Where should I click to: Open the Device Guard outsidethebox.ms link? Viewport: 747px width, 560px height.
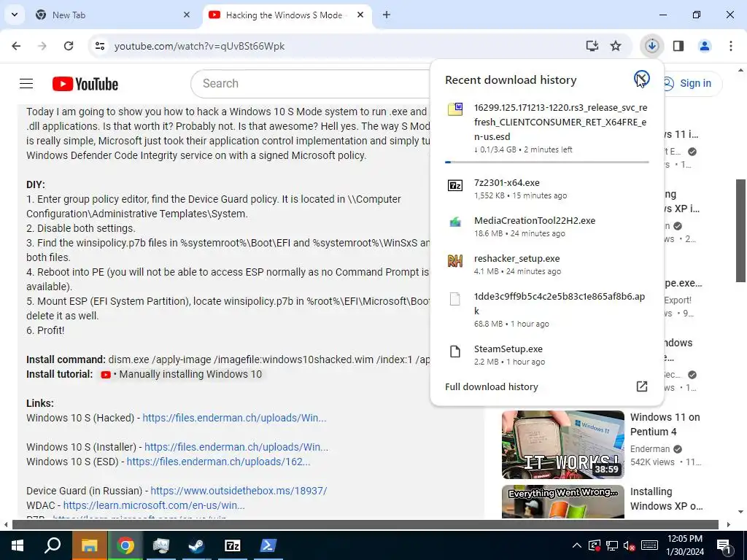pos(239,491)
